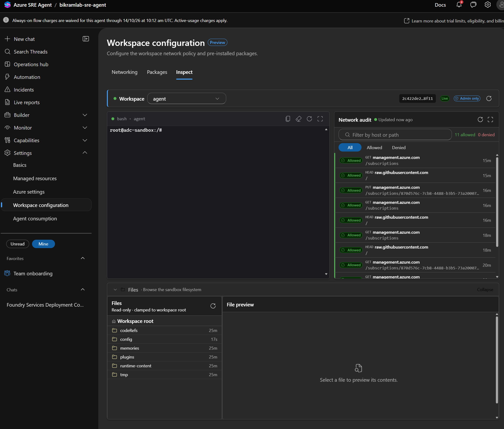Screen dimensions: 504x429
Task: Click the tmp folder icon
Action: [x=115, y=375]
